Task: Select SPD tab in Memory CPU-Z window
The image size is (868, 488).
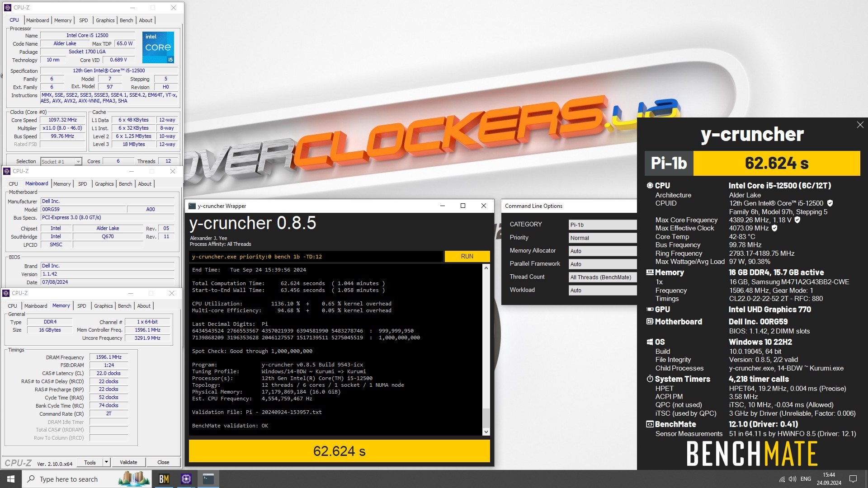Action: [x=82, y=306]
